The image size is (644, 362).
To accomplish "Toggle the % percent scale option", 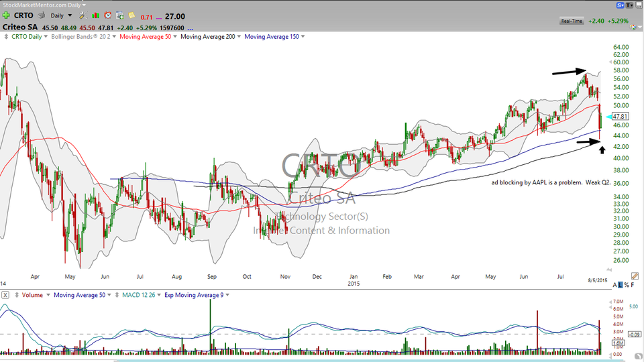I will point(627,285).
